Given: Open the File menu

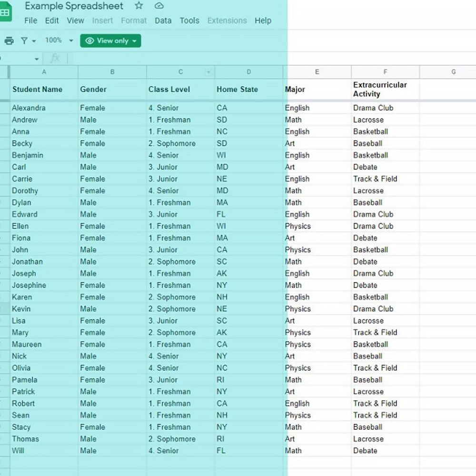Looking at the screenshot, I should pyautogui.click(x=30, y=20).
